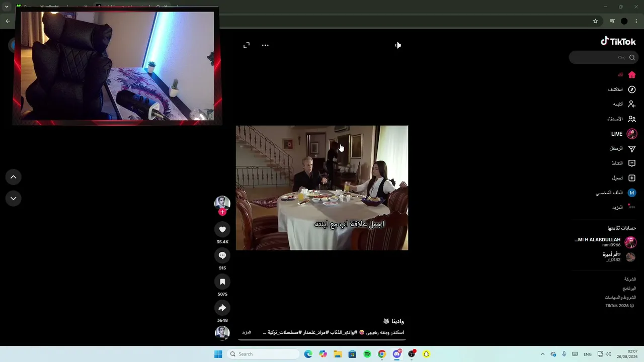Open LIVE in the sidebar
644x362 pixels.
click(x=624, y=134)
